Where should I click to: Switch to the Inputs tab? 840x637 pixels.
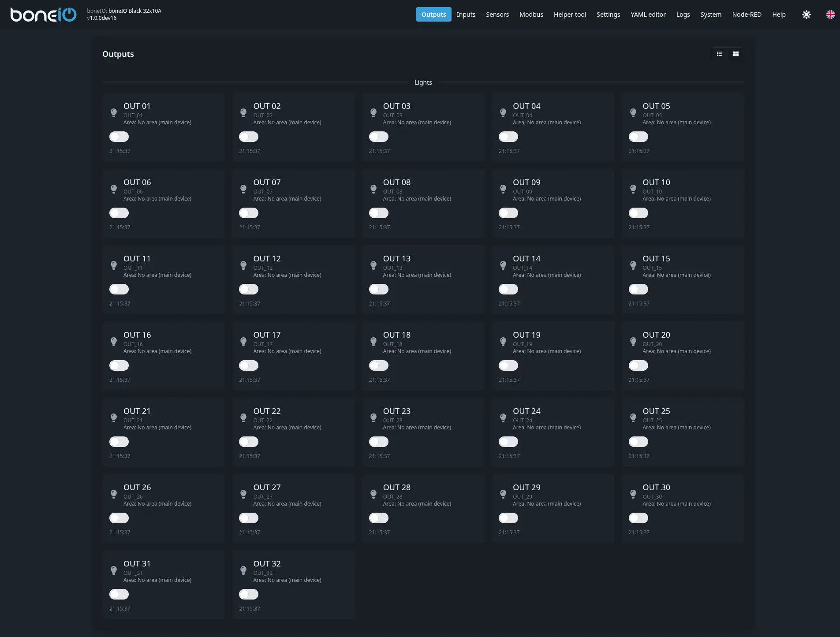(466, 14)
